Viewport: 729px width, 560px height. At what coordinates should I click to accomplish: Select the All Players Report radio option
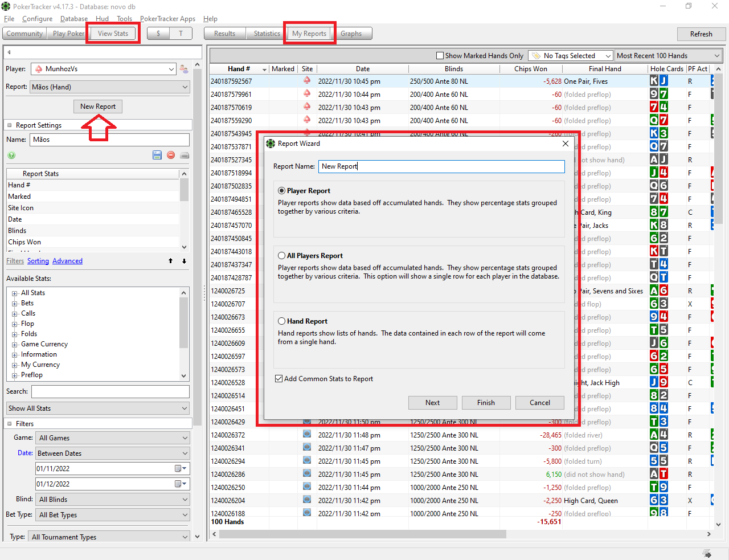click(x=282, y=256)
